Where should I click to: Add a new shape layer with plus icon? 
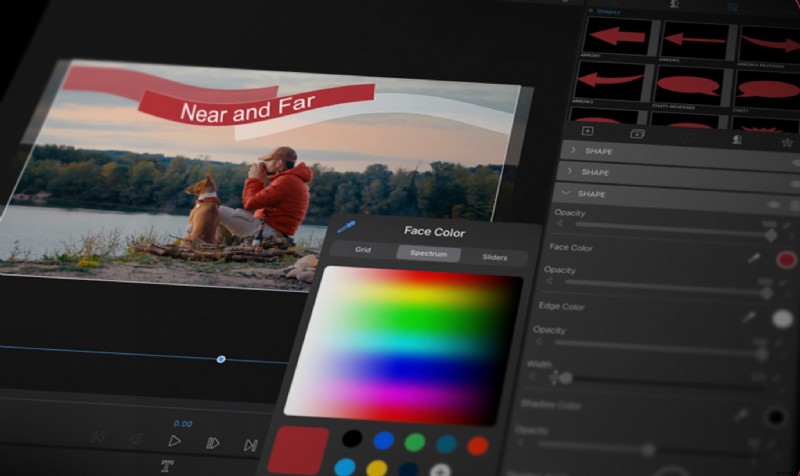pos(587,131)
